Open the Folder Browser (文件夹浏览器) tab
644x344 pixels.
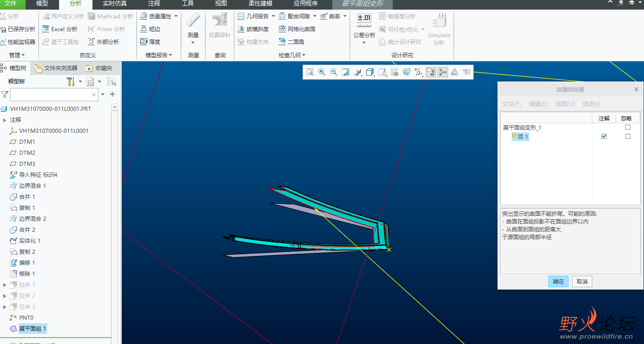(56, 68)
